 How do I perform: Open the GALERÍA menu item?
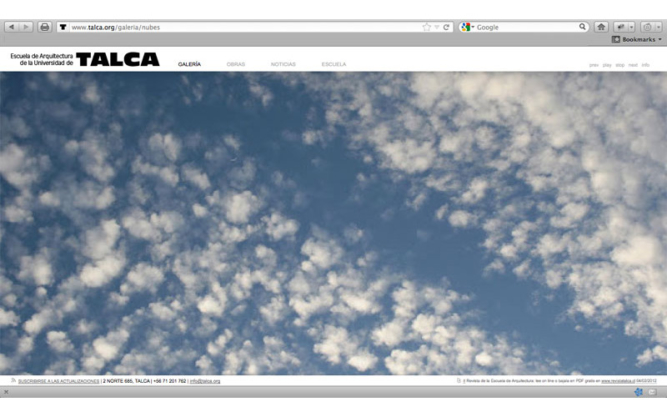(189, 64)
